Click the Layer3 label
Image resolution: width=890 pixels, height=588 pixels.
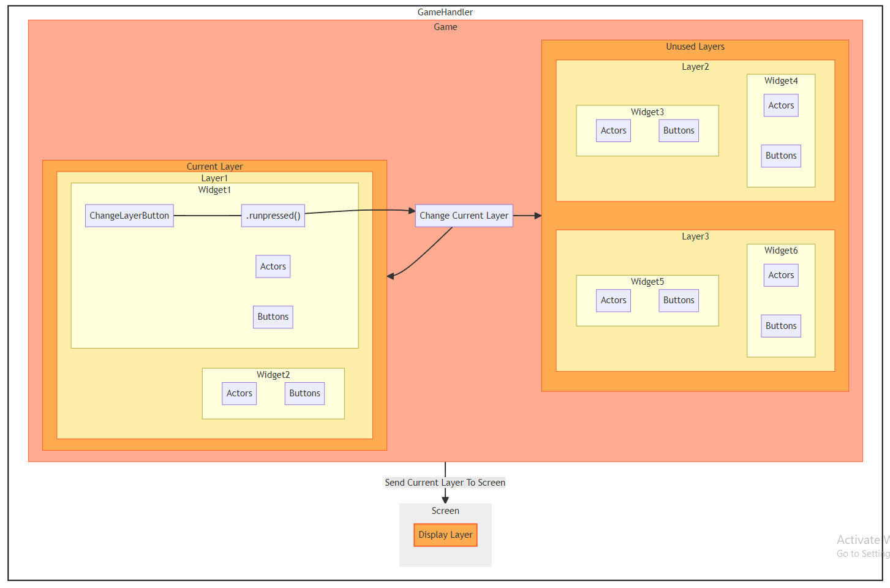(x=695, y=236)
